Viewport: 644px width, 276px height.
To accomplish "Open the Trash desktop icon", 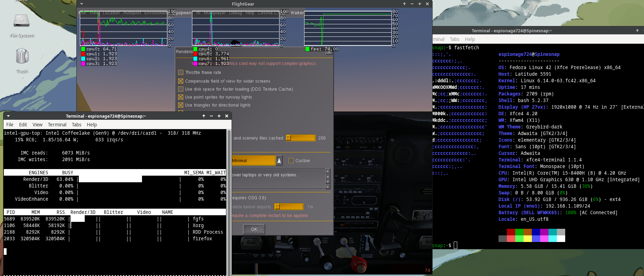I will [22, 56].
